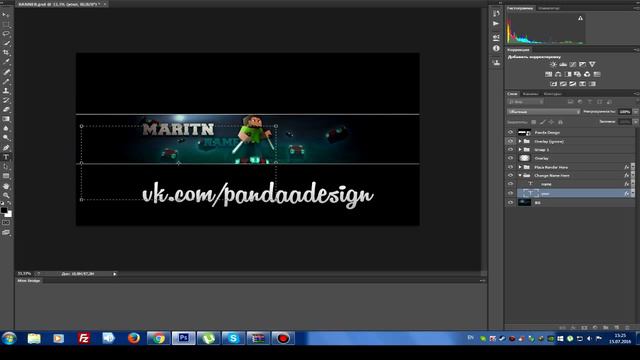Expand the Place Render Here group

[520, 167]
